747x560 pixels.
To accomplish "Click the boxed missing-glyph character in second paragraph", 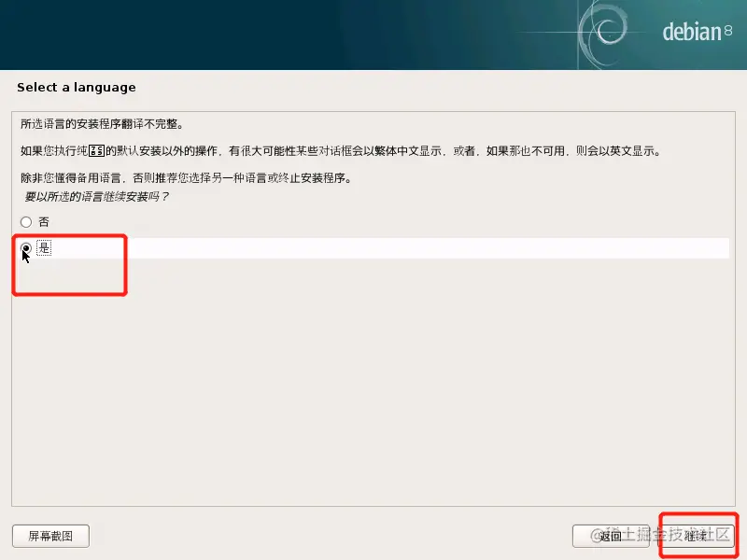I will tap(97, 151).
